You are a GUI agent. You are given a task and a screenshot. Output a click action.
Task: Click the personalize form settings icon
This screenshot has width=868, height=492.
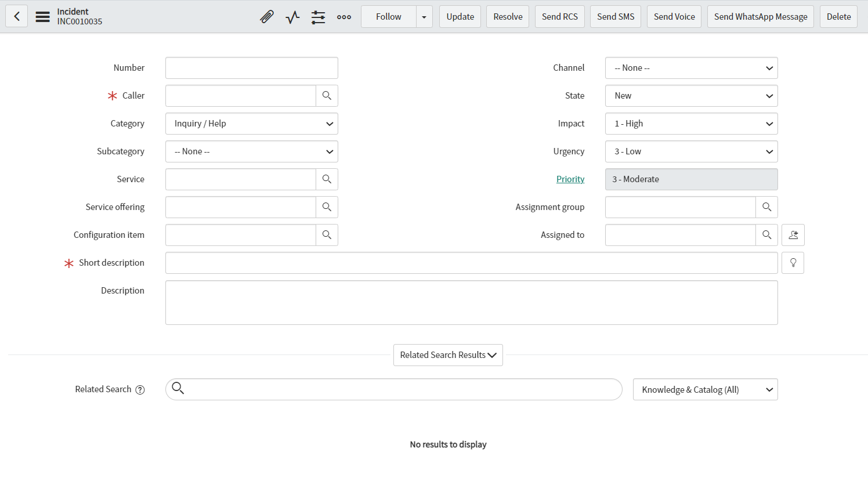pyautogui.click(x=318, y=17)
